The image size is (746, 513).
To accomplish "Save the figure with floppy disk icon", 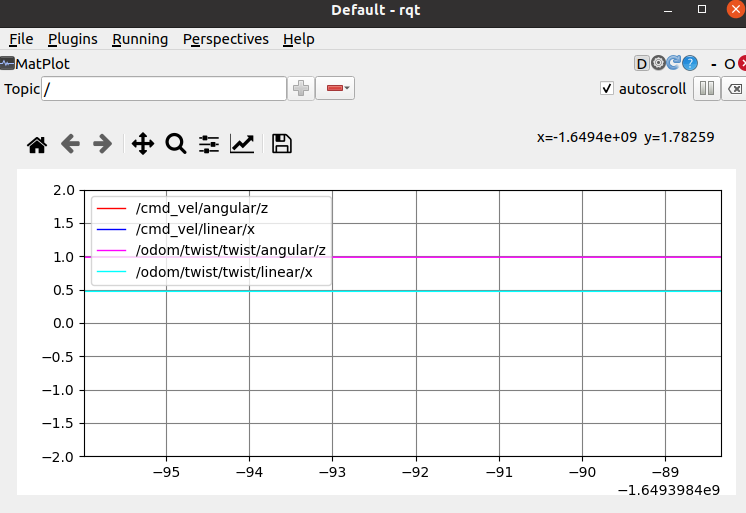I will pyautogui.click(x=282, y=144).
